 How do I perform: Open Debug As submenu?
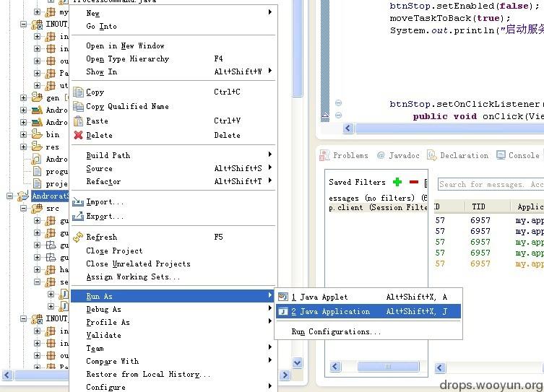[173, 309]
